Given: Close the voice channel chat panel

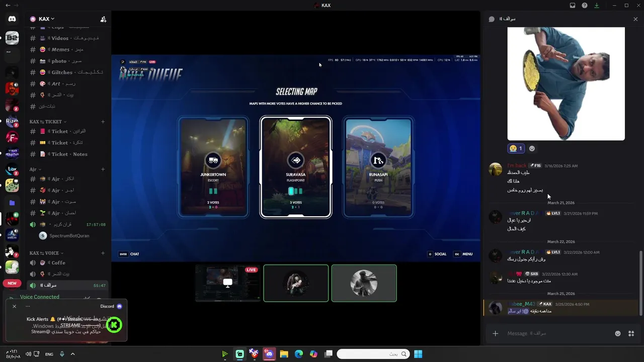Looking at the screenshot, I should (x=635, y=19).
